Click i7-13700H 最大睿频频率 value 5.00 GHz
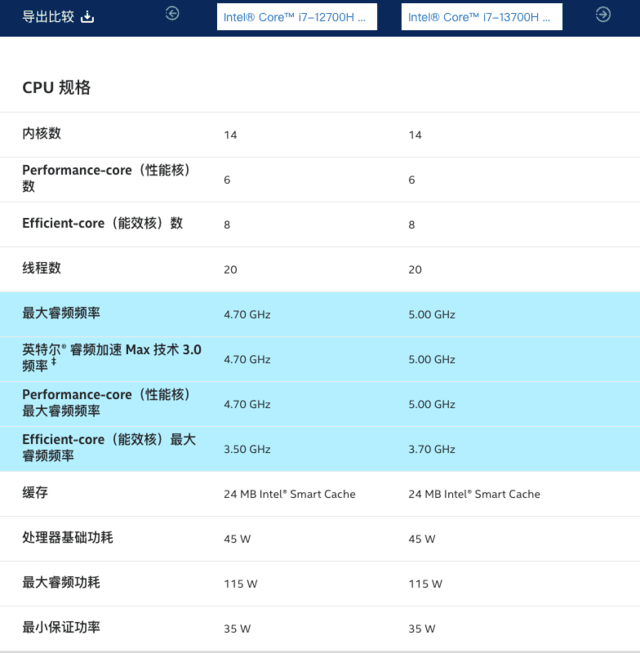 [432, 314]
